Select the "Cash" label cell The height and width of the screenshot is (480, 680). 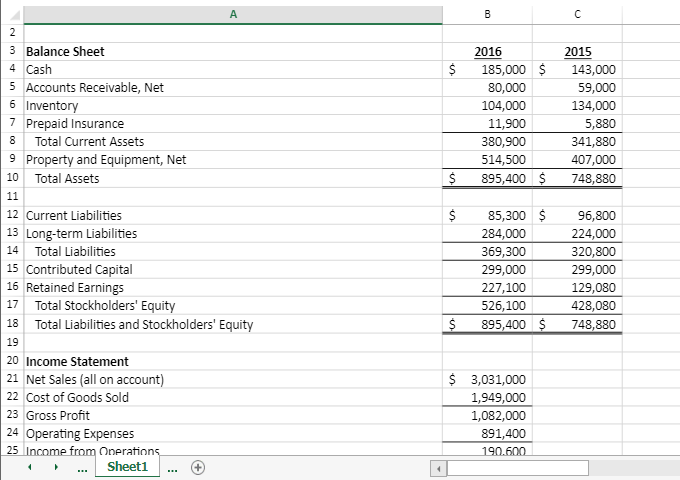click(x=233, y=69)
